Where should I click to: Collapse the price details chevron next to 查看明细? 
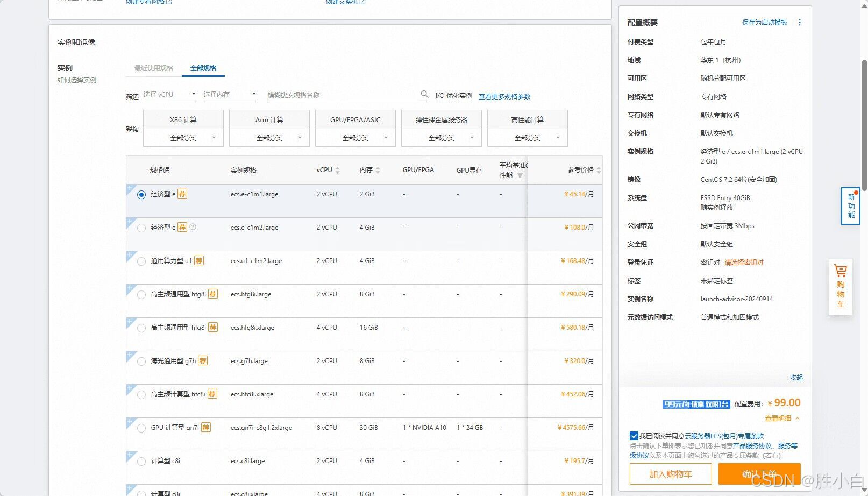798,419
